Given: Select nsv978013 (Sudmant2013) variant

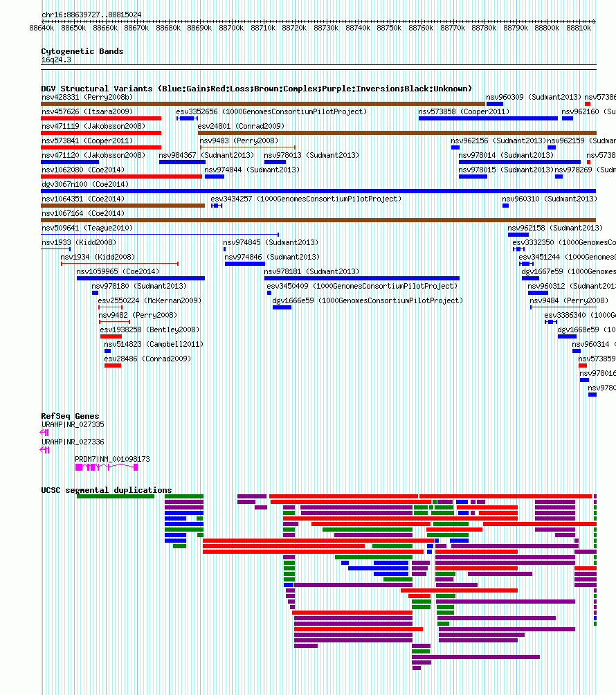Looking at the screenshot, I should [x=311, y=156].
